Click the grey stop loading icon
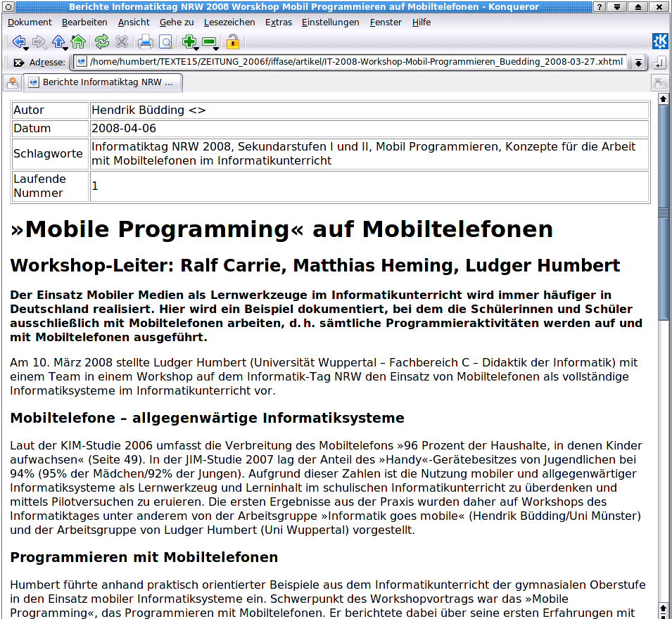Viewport: 672px width, 619px height. pos(122,42)
